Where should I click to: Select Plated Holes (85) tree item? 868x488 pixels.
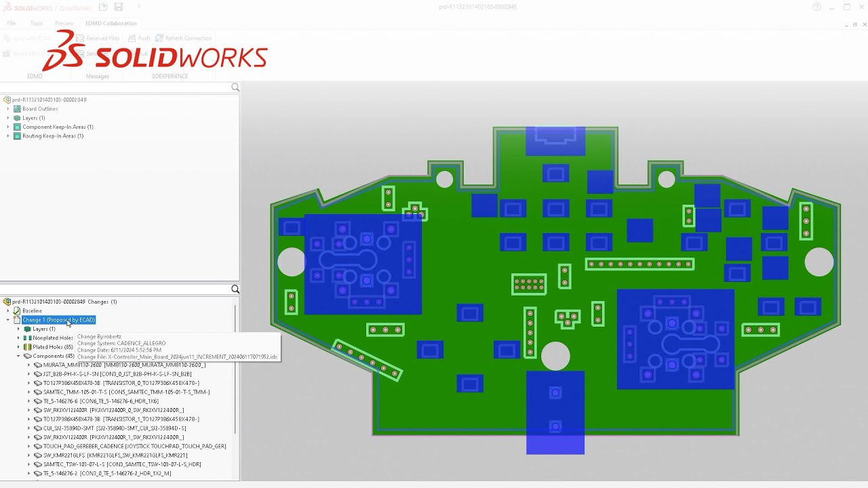coord(53,347)
